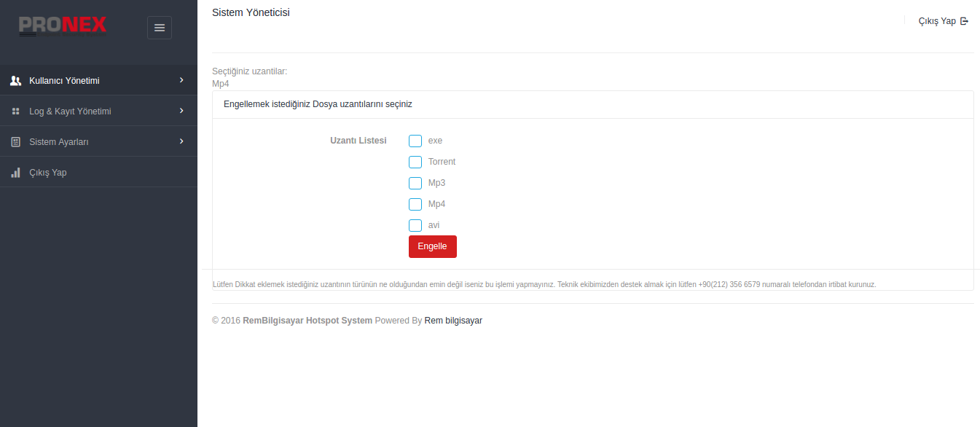Click the exe label text
The image size is (980, 427).
point(435,141)
